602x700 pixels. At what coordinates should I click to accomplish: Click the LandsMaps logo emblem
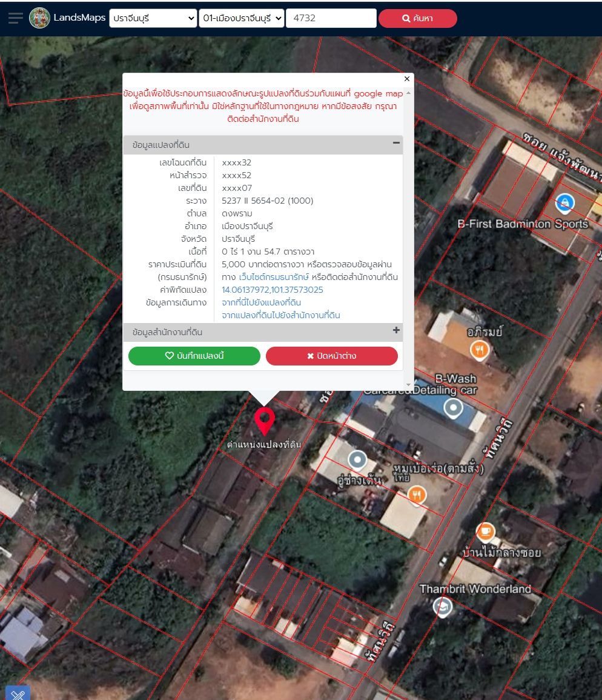[39, 18]
